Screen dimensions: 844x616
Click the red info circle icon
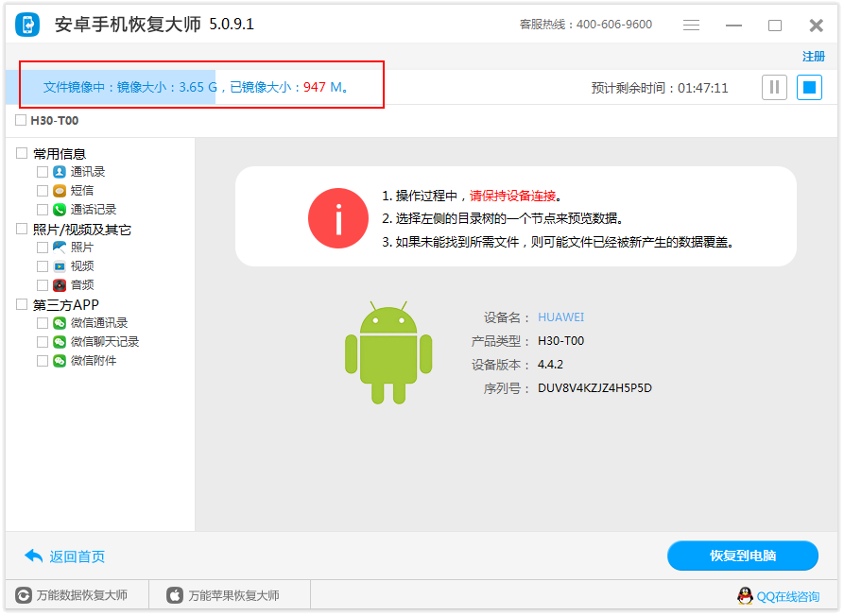click(x=338, y=218)
